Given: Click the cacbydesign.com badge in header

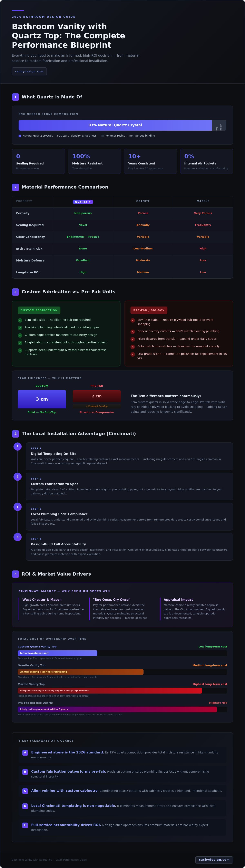Looking at the screenshot, I should 29,72.
